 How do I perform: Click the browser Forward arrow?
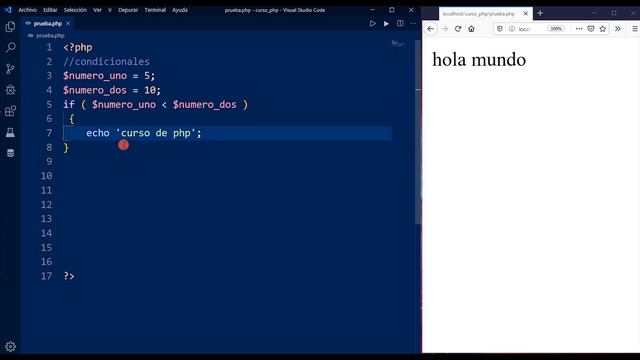coord(444,29)
